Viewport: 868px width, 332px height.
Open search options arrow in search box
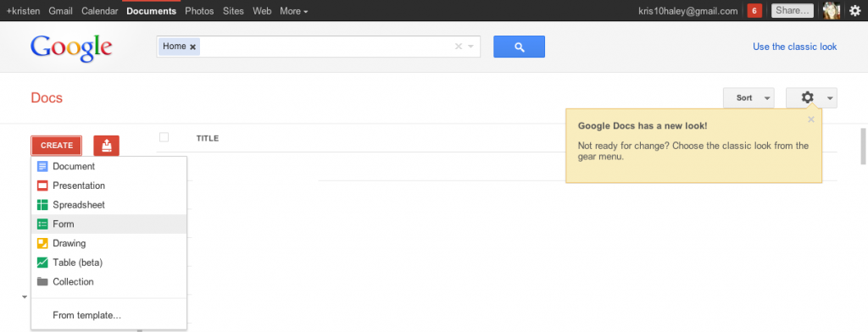(x=471, y=47)
